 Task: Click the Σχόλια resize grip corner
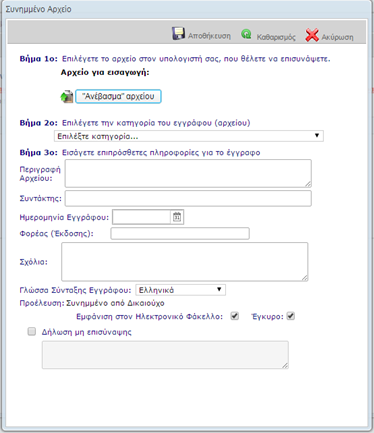(305, 278)
